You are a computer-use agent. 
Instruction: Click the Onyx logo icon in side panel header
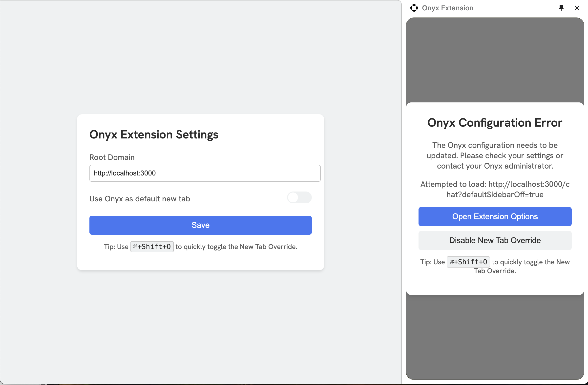coord(414,8)
